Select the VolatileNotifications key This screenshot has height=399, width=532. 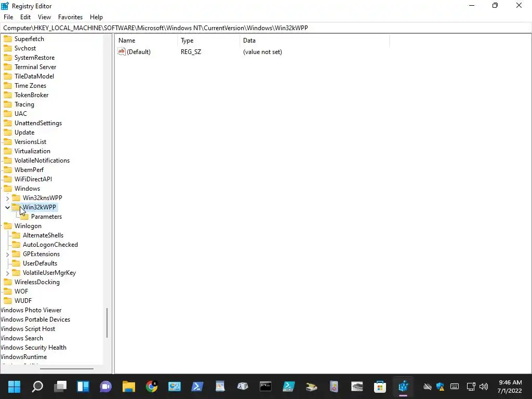(x=42, y=161)
